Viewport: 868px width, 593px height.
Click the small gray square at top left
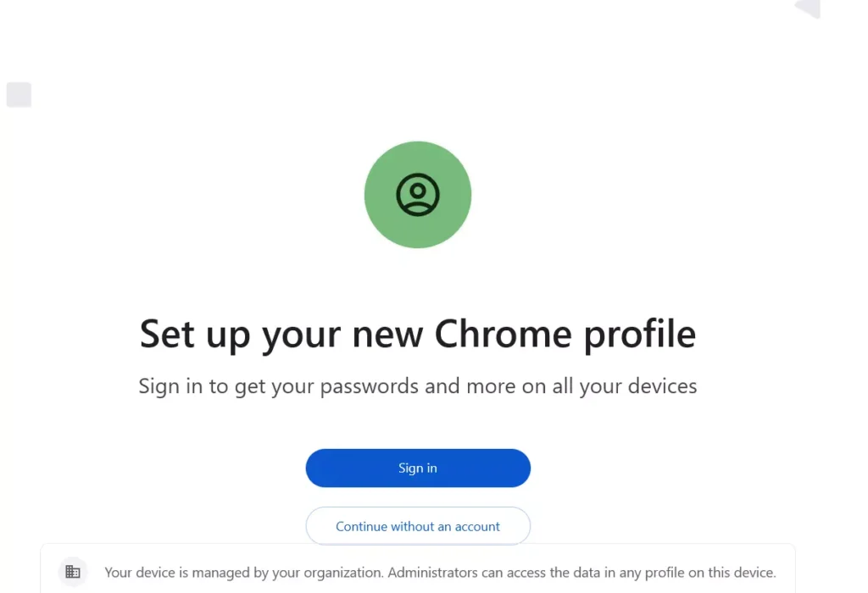pyautogui.click(x=19, y=95)
